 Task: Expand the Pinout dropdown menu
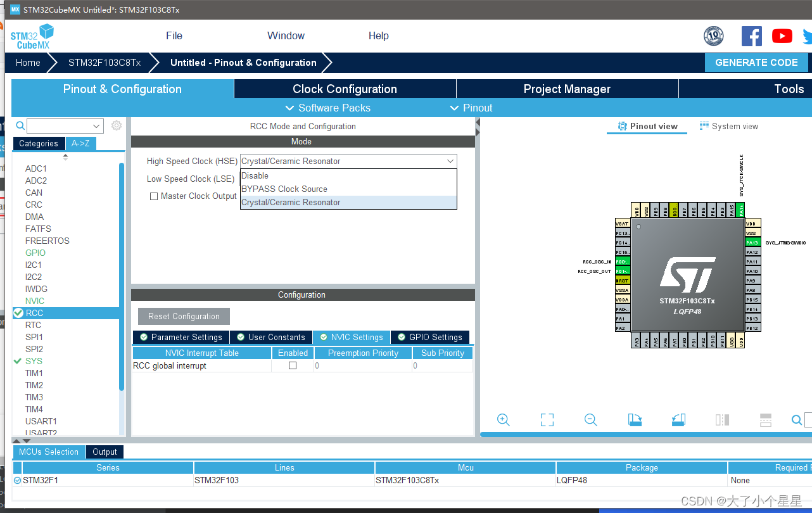point(471,108)
